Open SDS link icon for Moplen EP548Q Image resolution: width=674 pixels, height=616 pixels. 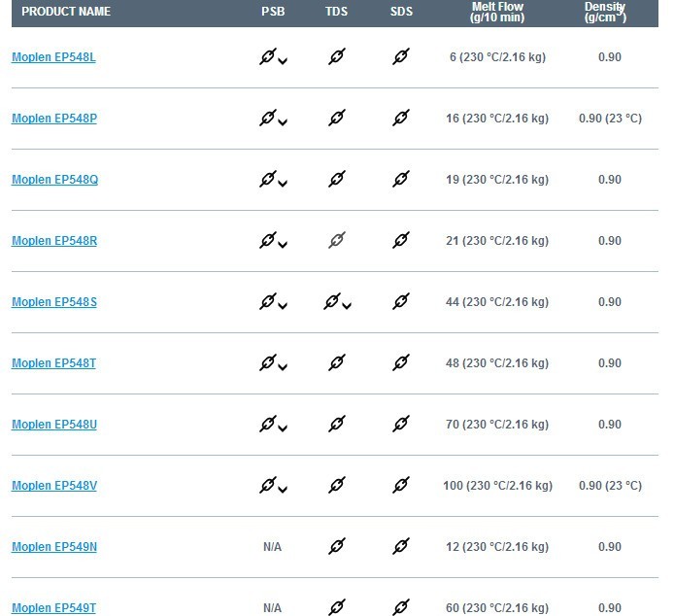pos(401,179)
